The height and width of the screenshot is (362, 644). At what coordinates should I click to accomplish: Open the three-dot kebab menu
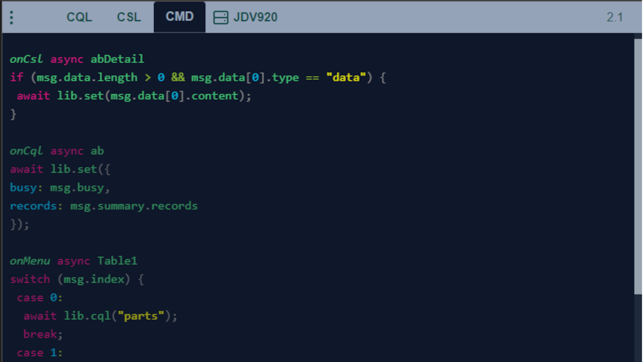pos(11,17)
